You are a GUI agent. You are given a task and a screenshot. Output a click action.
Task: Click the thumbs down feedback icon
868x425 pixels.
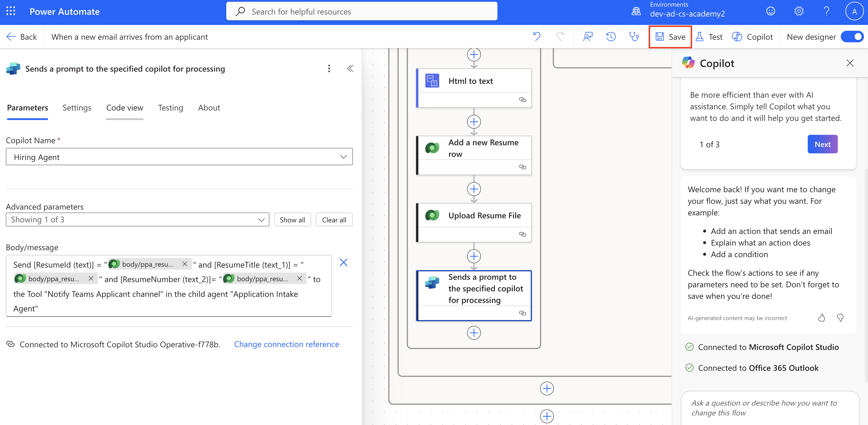[x=840, y=318]
